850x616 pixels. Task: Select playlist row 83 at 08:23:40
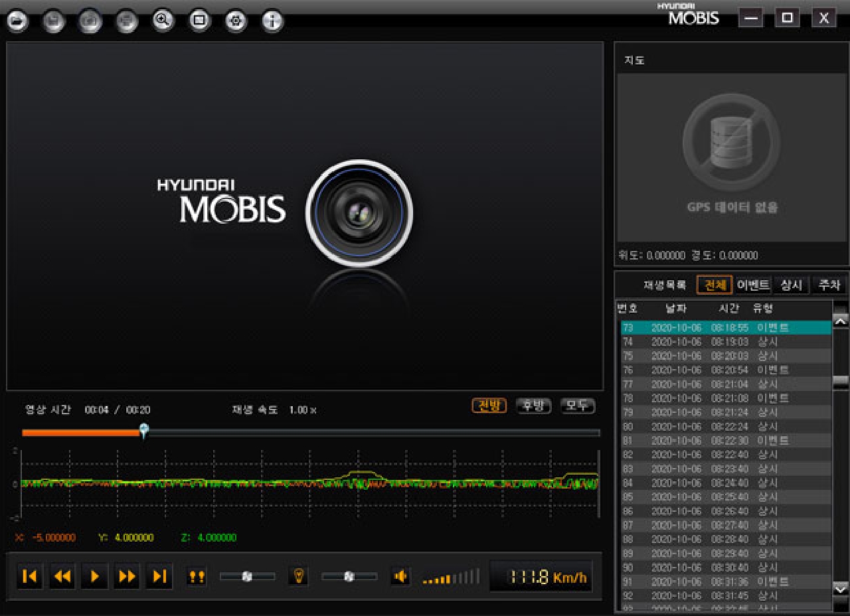tap(726, 469)
